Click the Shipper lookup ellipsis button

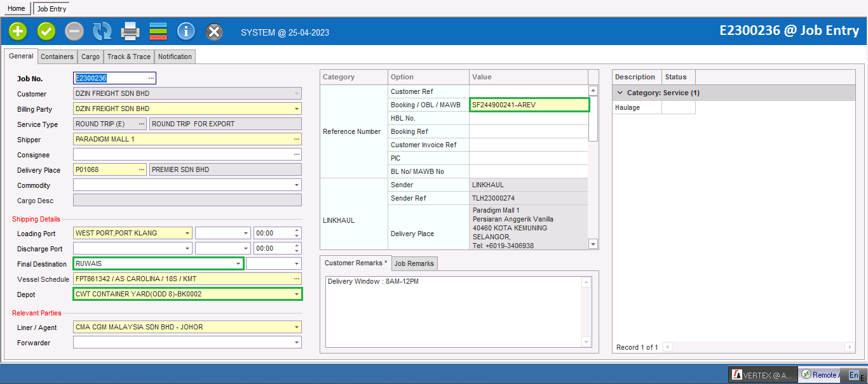coord(296,139)
